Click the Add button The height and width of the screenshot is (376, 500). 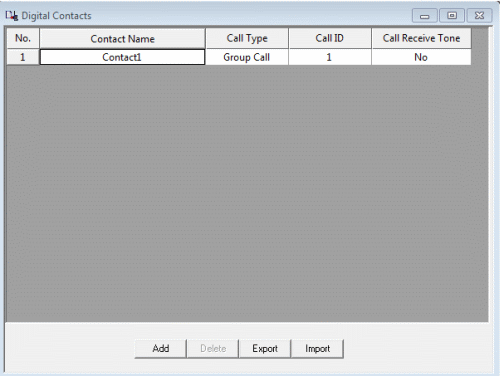tap(160, 349)
